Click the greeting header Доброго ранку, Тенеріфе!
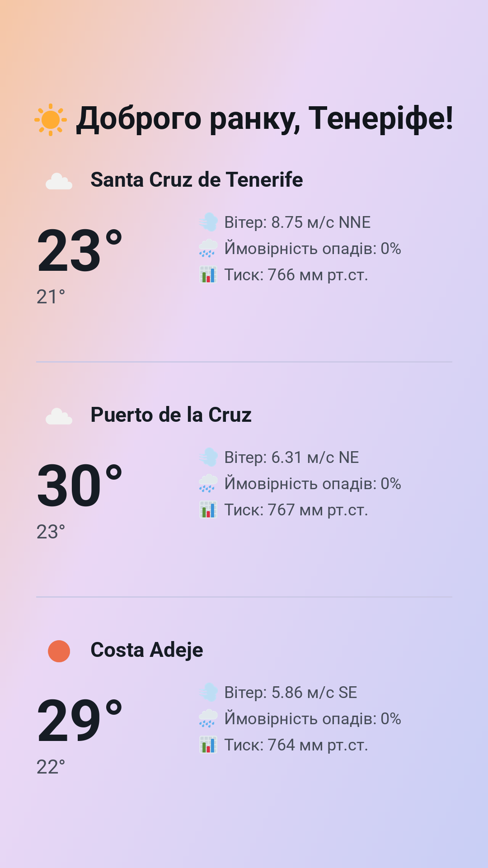 pyautogui.click(x=264, y=119)
